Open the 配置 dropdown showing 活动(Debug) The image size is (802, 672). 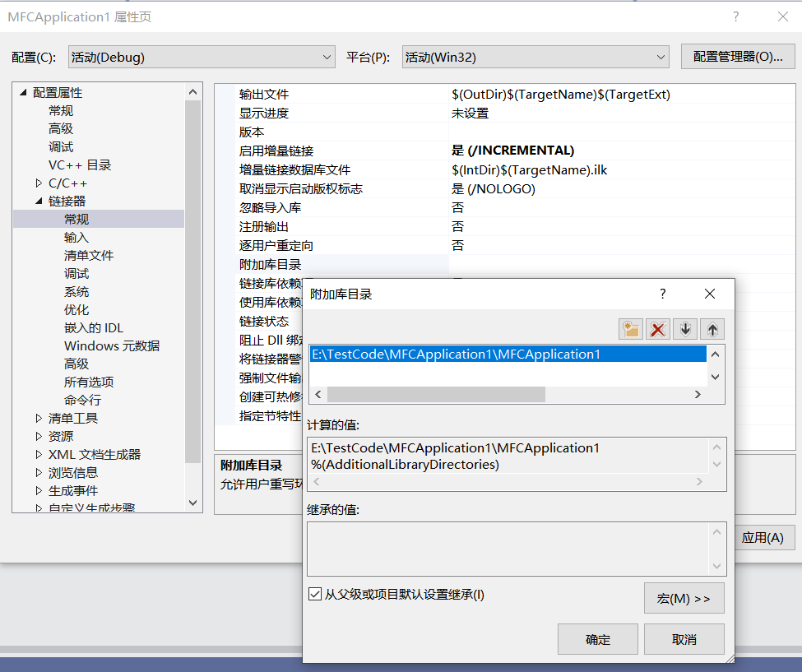(202, 57)
